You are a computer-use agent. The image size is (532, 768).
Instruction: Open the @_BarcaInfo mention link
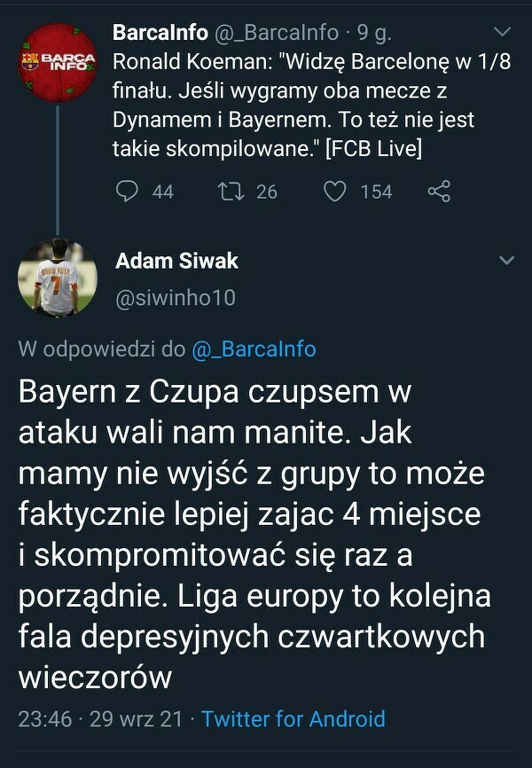(x=254, y=349)
